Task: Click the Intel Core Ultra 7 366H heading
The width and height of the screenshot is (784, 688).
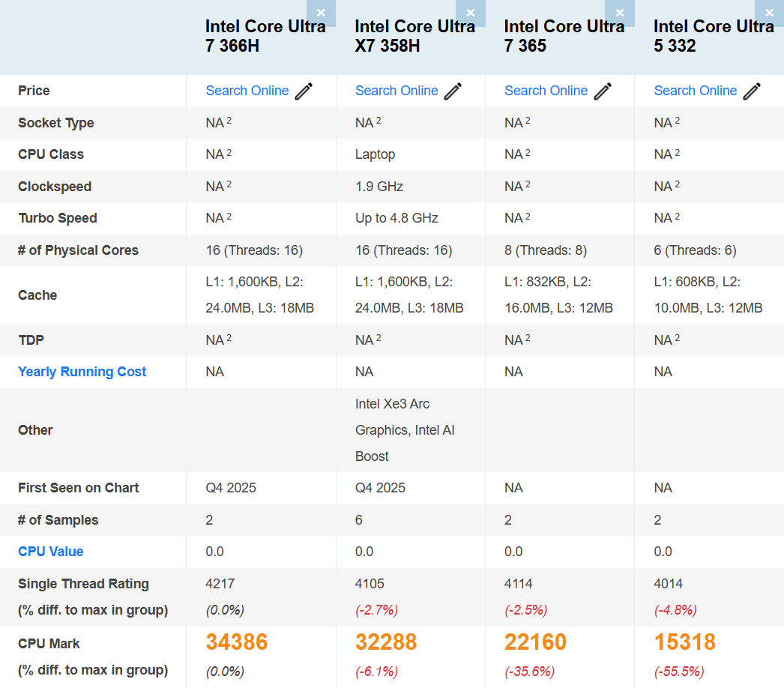Action: pos(265,36)
